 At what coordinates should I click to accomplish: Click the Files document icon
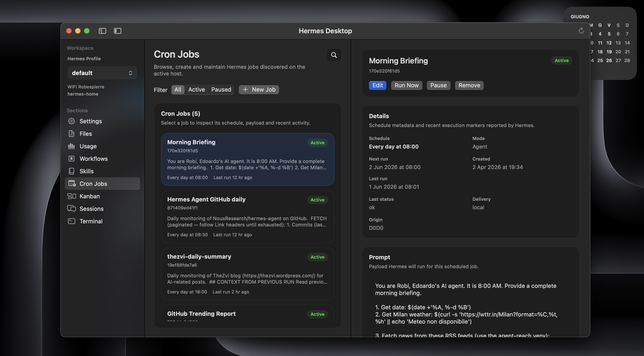click(x=72, y=134)
